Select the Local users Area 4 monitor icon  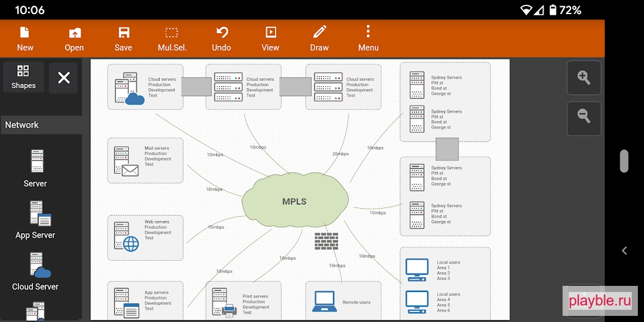click(x=417, y=302)
